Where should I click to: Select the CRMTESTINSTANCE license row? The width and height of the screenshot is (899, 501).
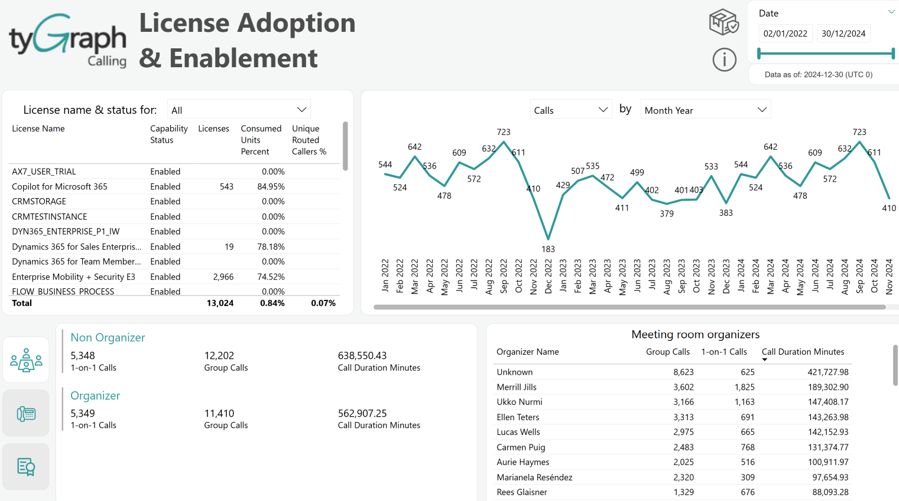click(x=175, y=217)
